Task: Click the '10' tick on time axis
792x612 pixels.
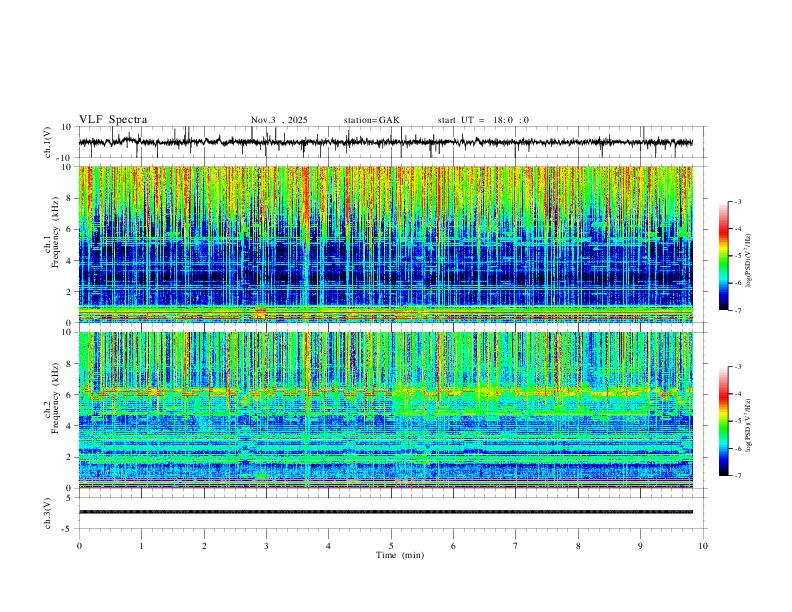Action: pos(703,546)
